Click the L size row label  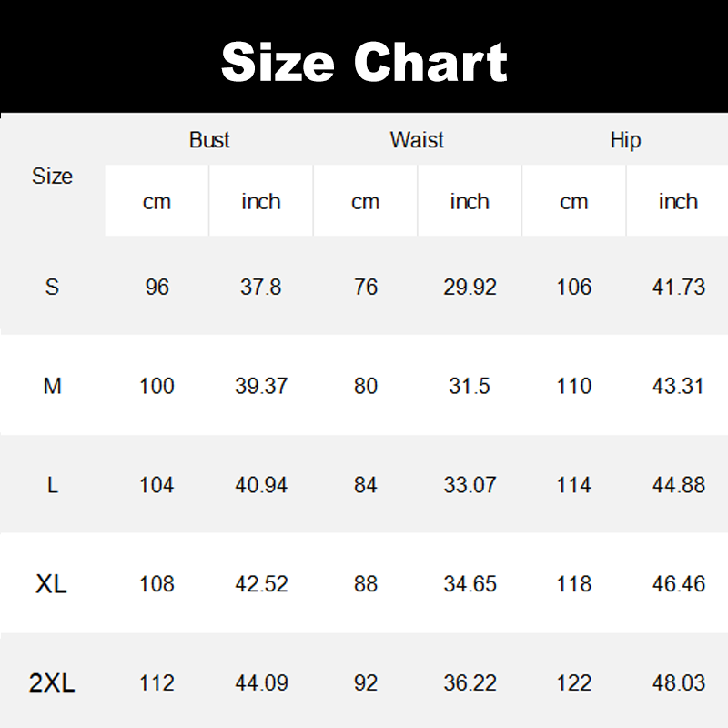(x=52, y=485)
